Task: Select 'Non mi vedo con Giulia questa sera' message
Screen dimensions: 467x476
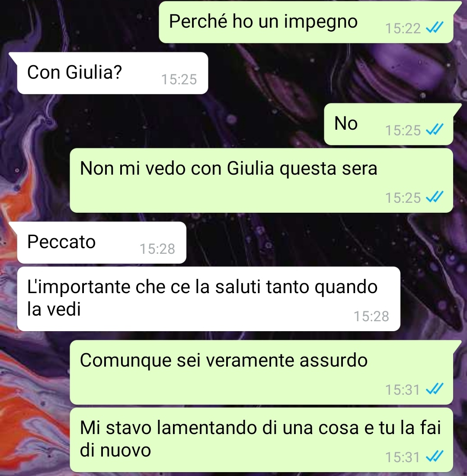Action: [x=262, y=180]
